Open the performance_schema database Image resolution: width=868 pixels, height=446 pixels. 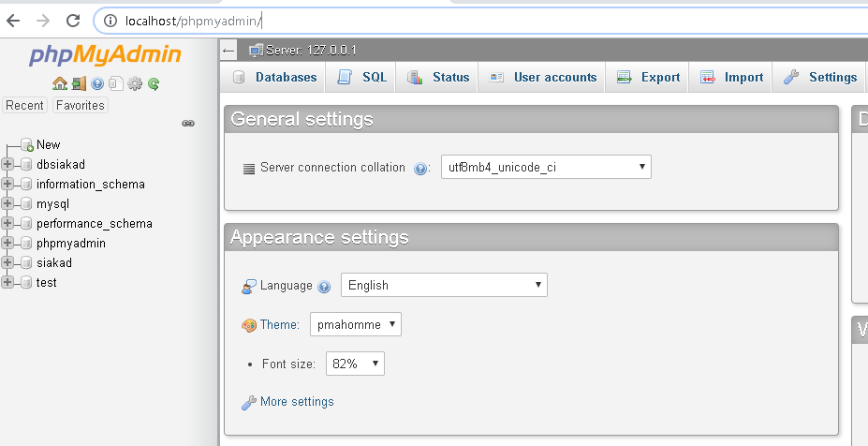(x=95, y=224)
